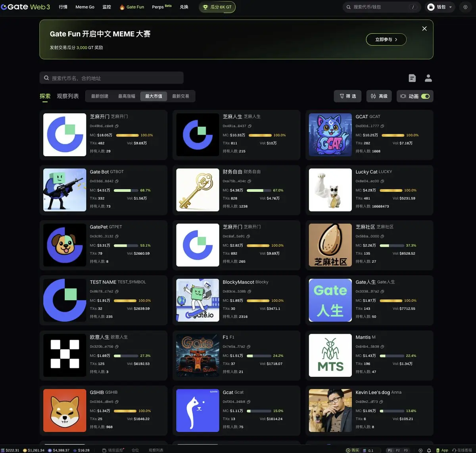
Task: Close the MEME contest banner
Action: point(424,29)
